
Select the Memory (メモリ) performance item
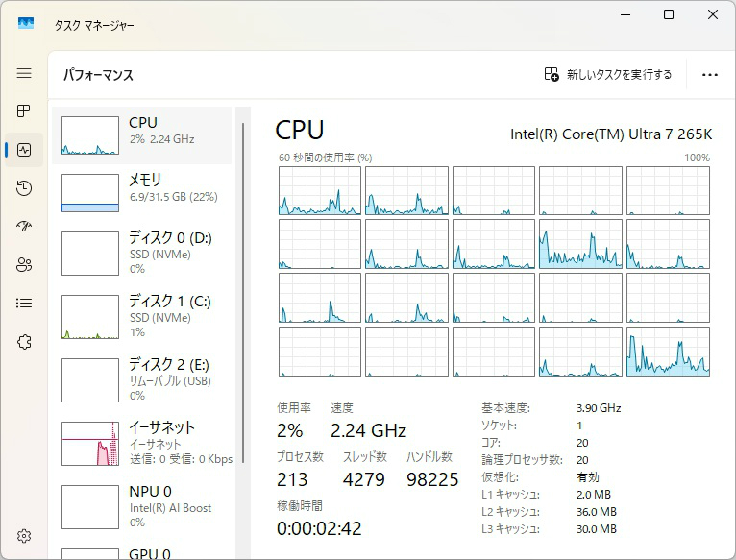[x=144, y=192]
